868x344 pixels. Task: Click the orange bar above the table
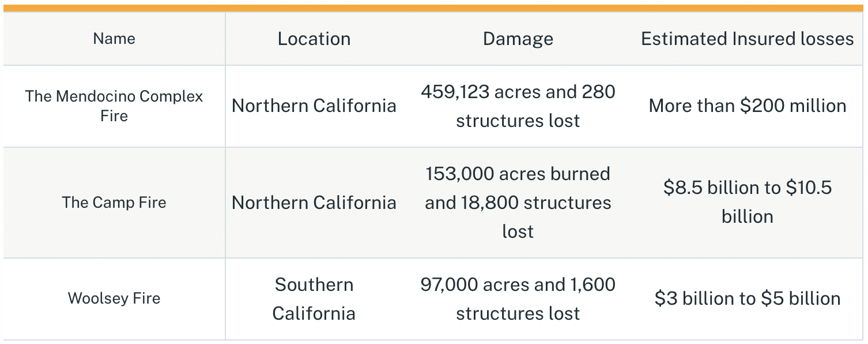coord(434,9)
